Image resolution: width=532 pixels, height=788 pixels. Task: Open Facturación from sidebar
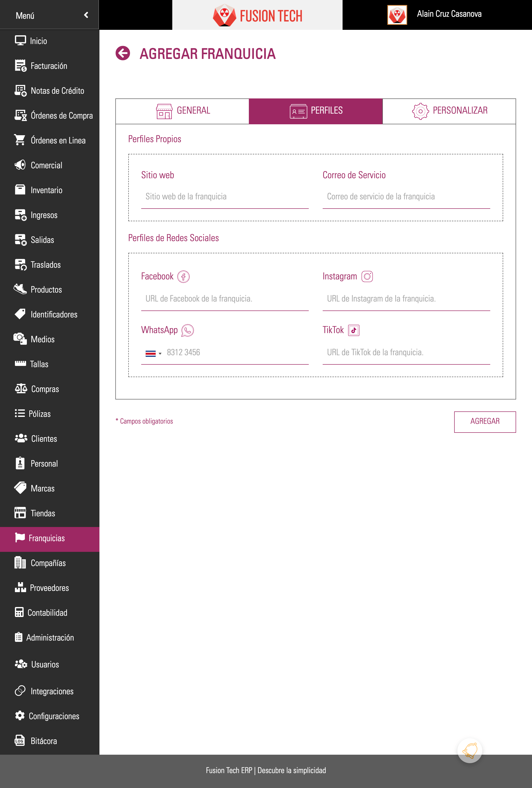coord(49,66)
